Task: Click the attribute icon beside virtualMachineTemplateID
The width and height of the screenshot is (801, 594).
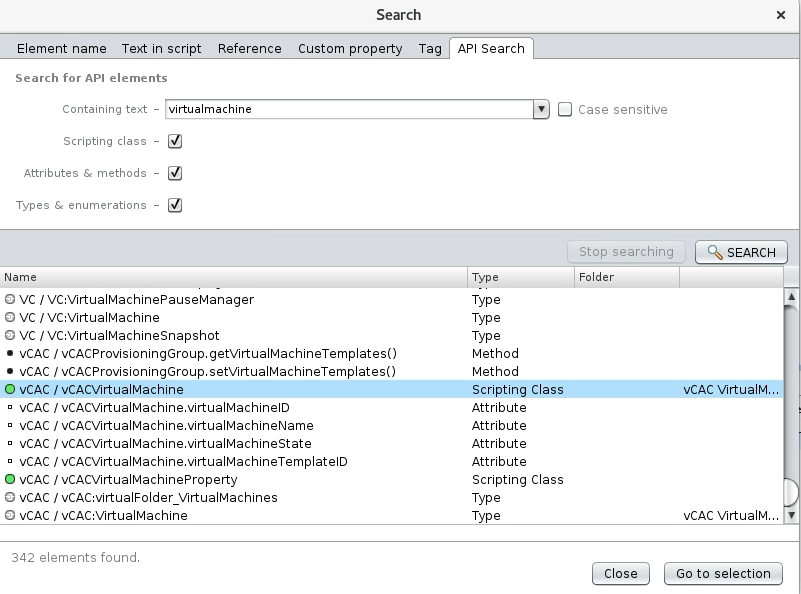Action: coord(10,461)
